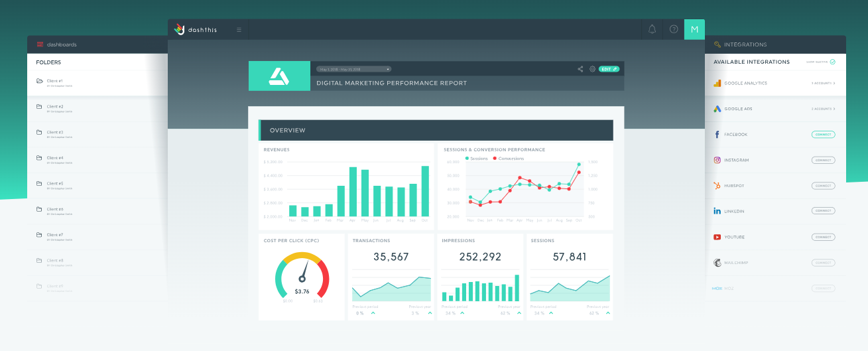Image resolution: width=868 pixels, height=351 pixels.
Task: Open the hamburger menu beside dashthis logo
Action: (239, 30)
